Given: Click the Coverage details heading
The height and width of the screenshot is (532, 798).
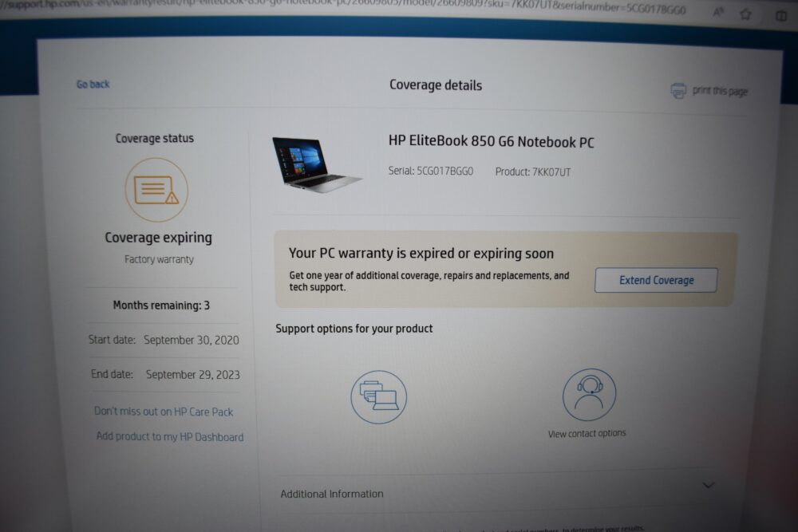Looking at the screenshot, I should coord(436,85).
